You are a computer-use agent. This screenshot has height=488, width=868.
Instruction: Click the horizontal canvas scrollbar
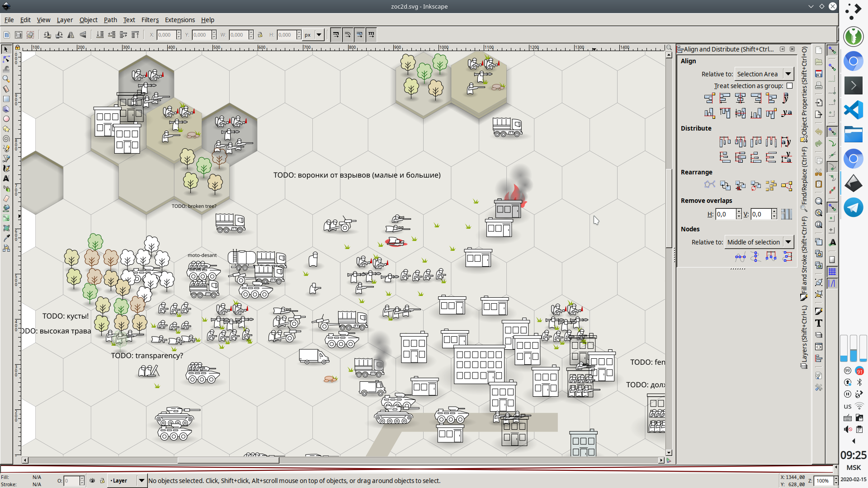(228, 460)
